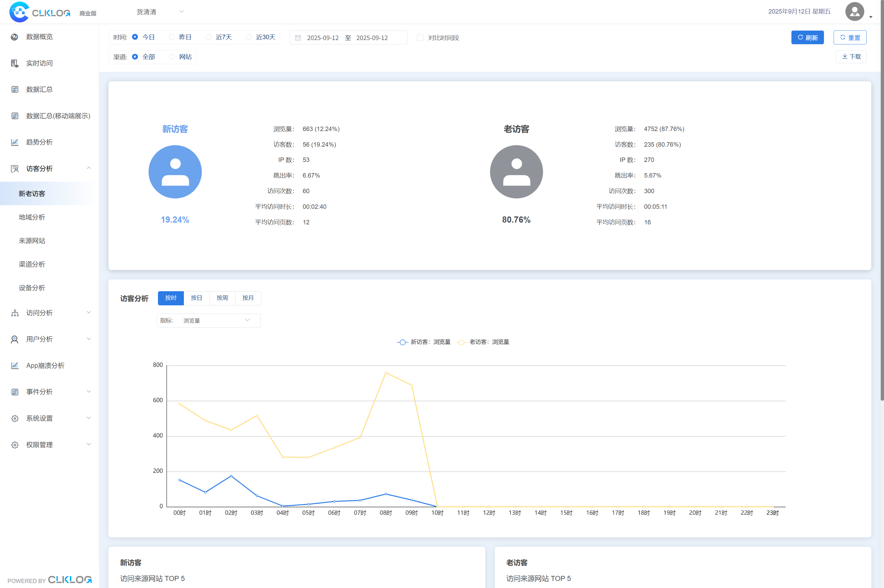Click the calendar icon in date range field

(x=298, y=38)
